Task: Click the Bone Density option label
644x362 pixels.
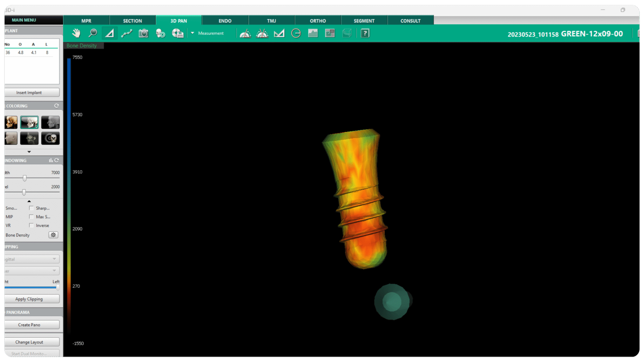Action: pyautogui.click(x=17, y=235)
